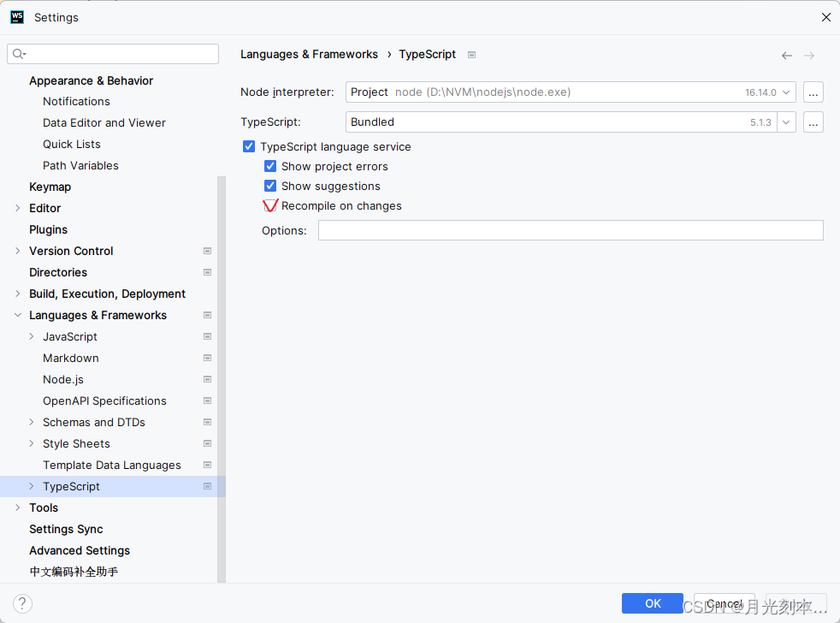The width and height of the screenshot is (840, 623).
Task: Expand the Version Control tree node
Action: (x=18, y=251)
